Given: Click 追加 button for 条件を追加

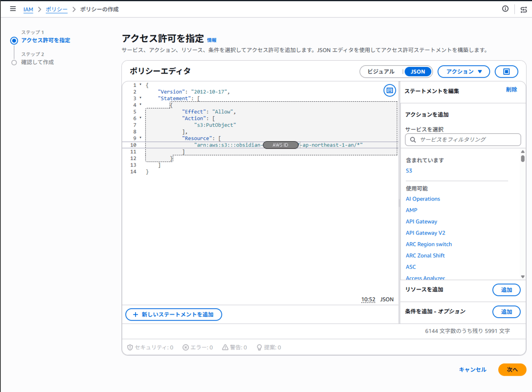Looking at the screenshot, I should [x=506, y=312].
